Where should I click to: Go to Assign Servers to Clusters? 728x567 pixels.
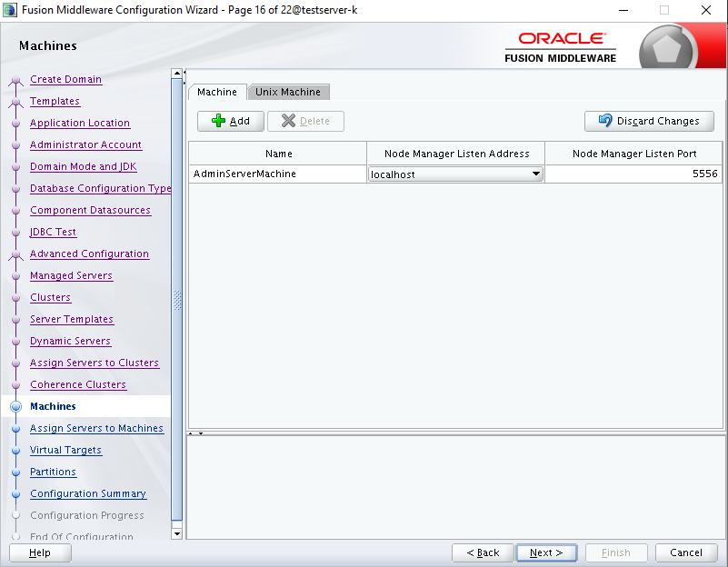point(95,363)
